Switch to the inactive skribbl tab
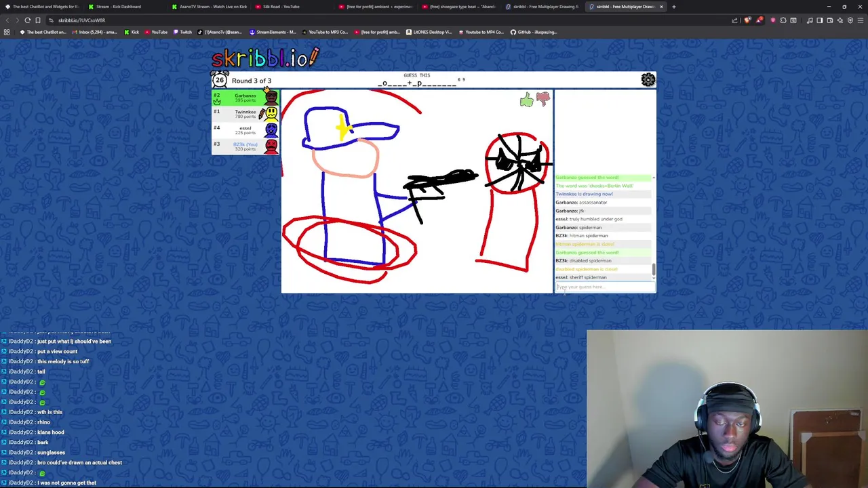 [x=542, y=7]
